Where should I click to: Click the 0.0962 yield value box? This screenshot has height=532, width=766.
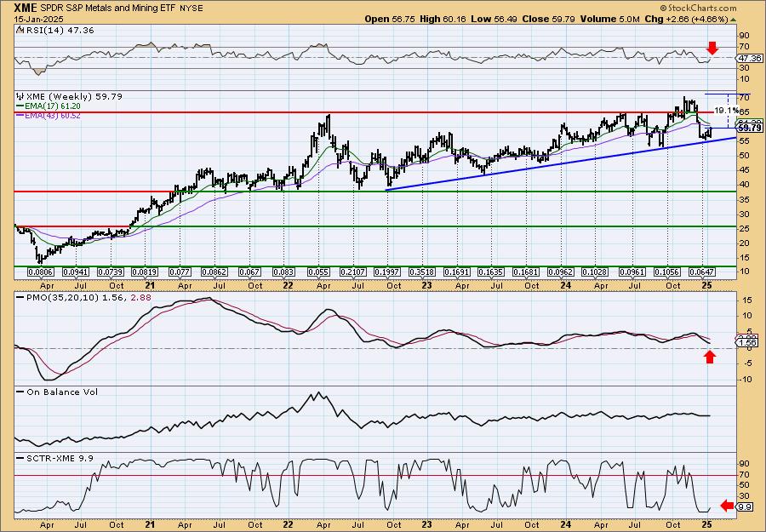coord(561,272)
